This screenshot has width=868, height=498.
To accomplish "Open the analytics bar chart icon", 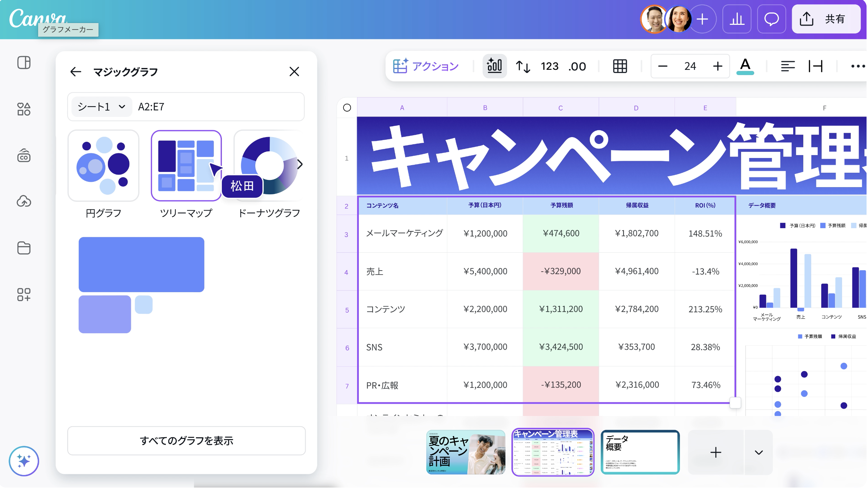I will coord(737,19).
